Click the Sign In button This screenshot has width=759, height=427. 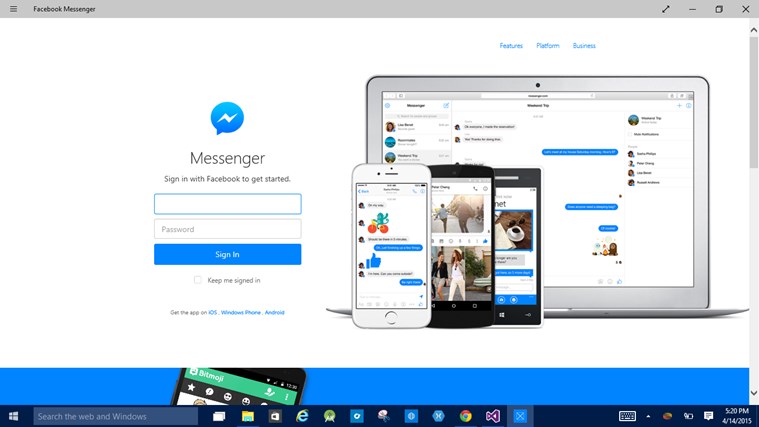pos(228,254)
